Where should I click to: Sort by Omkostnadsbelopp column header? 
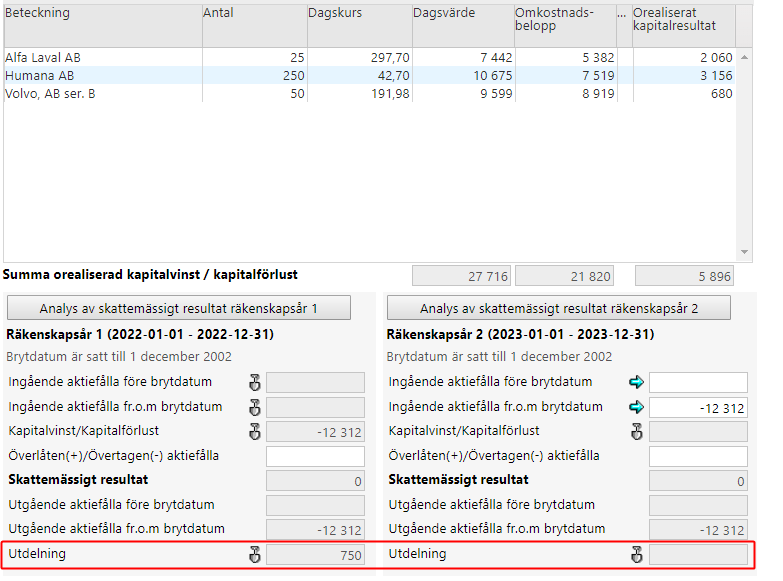pos(565,26)
